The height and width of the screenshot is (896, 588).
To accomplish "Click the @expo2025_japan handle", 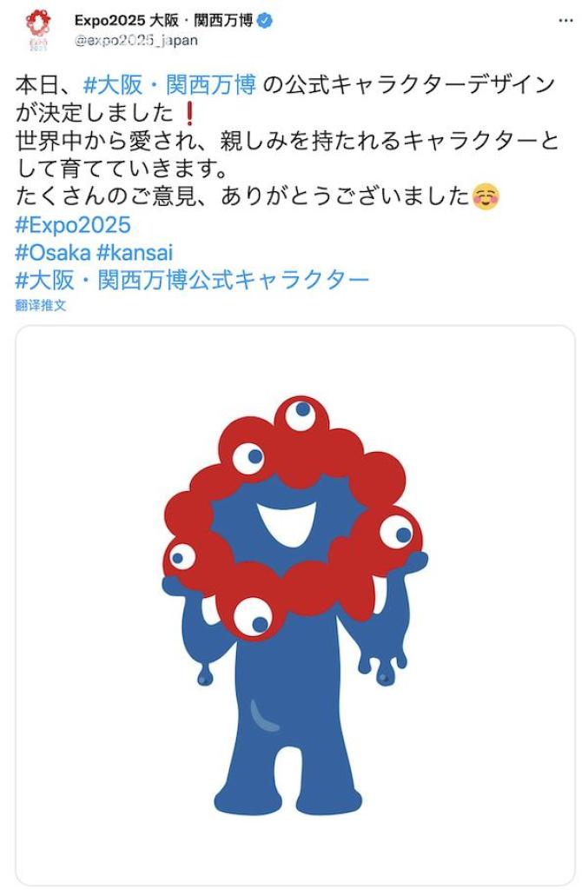I will click(135, 41).
